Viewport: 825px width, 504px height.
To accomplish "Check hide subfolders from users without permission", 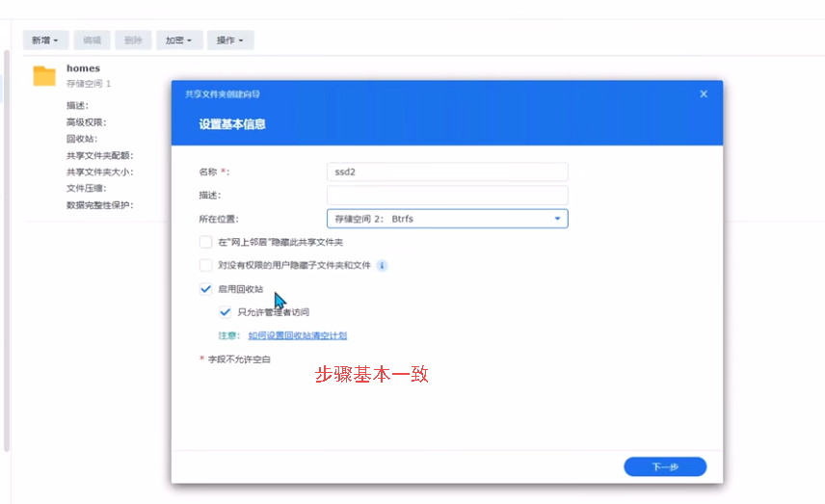I will pos(205,265).
